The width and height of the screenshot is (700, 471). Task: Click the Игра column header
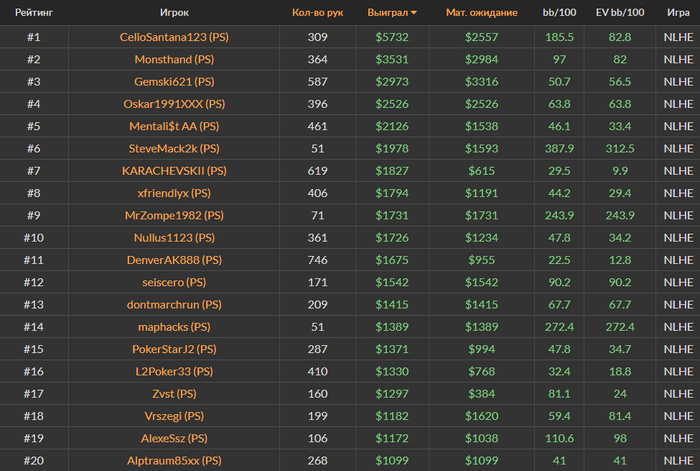pos(675,13)
